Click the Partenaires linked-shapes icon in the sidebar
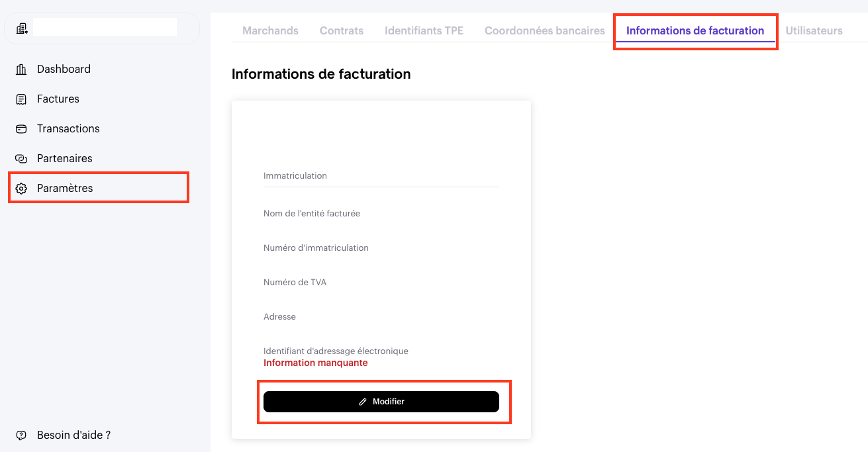The height and width of the screenshot is (452, 868). [21, 159]
